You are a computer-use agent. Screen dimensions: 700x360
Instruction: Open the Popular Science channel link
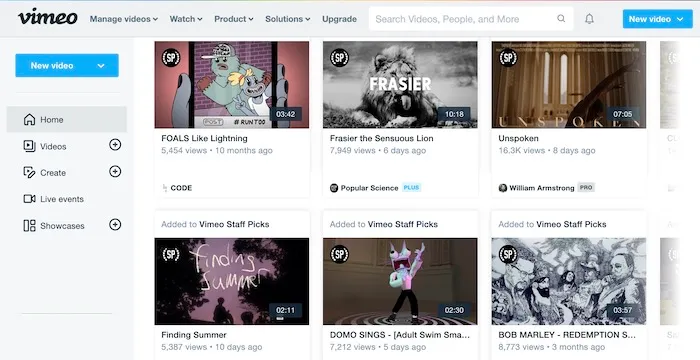point(369,188)
